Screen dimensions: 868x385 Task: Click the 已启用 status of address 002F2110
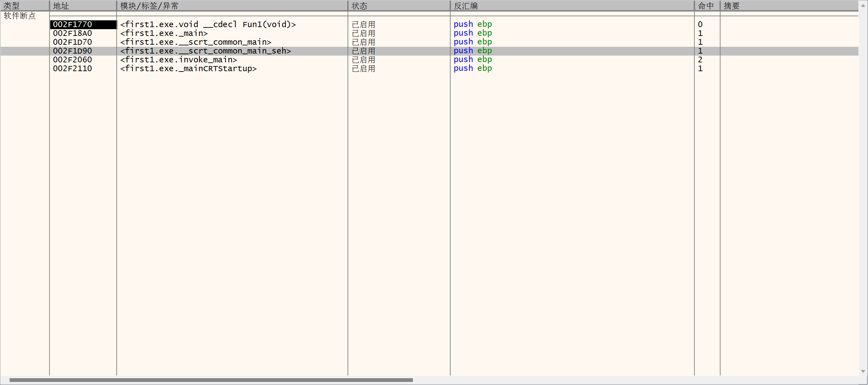click(x=363, y=68)
